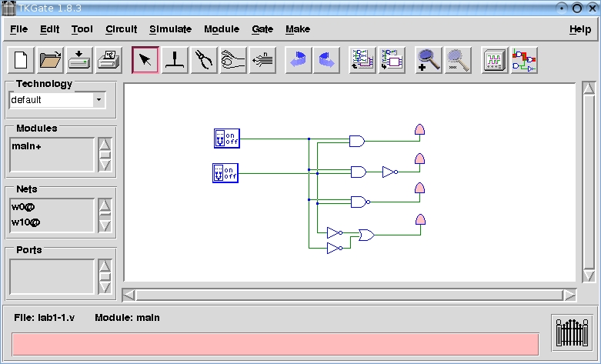Select the arrow move/connect tool
Screen dimensions: 601x364
(x=145, y=60)
